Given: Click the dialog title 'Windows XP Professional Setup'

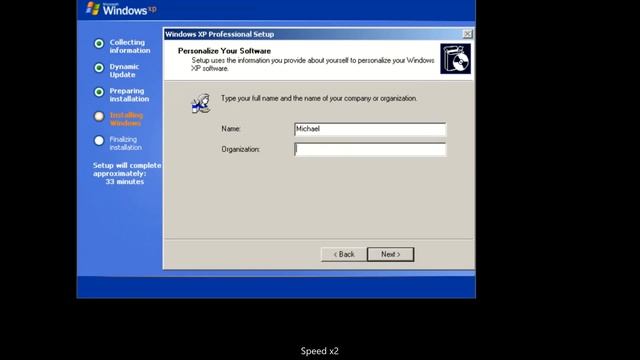Looking at the screenshot, I should pyautogui.click(x=220, y=34).
